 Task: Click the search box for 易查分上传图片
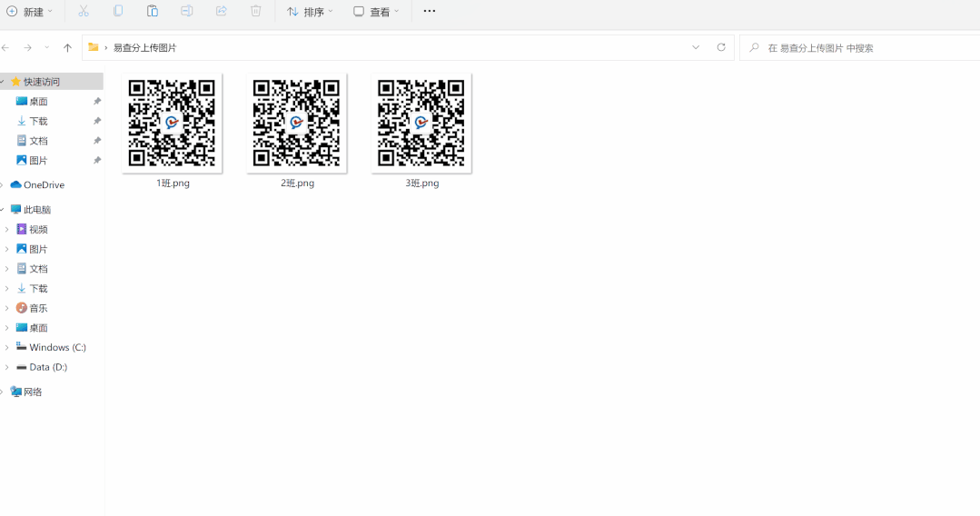pos(860,47)
